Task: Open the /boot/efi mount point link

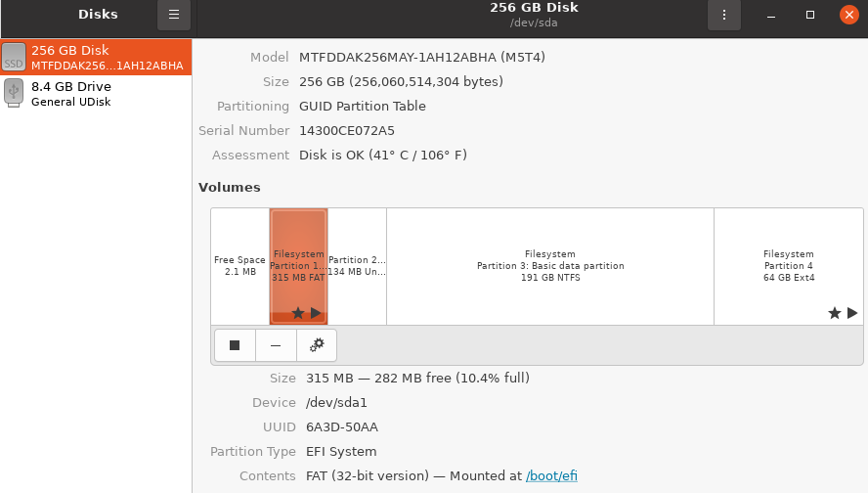Action: click(551, 475)
